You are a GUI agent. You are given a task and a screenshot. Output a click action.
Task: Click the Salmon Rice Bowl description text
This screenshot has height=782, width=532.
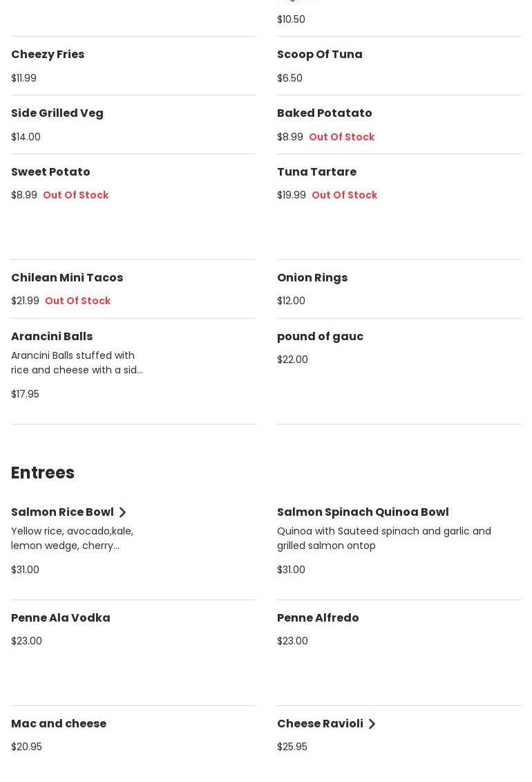pyautogui.click(x=72, y=539)
